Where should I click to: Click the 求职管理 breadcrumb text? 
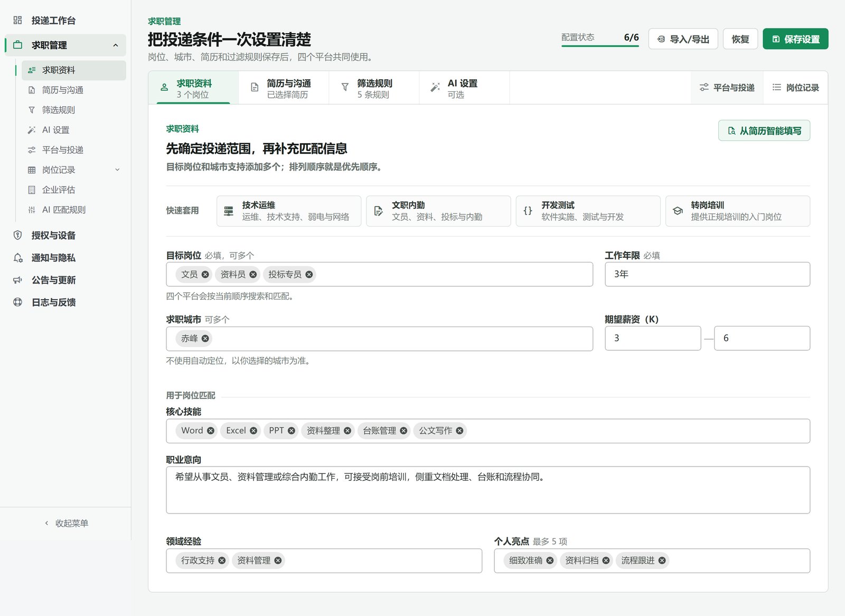tap(164, 21)
